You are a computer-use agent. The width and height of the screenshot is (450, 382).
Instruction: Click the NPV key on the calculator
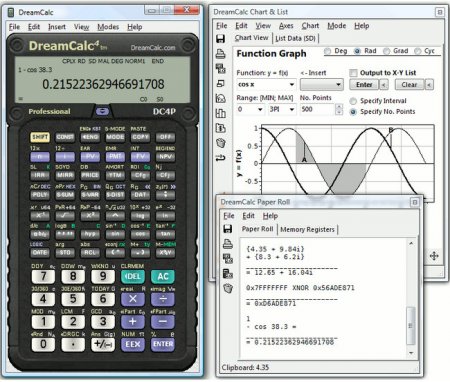165,156
